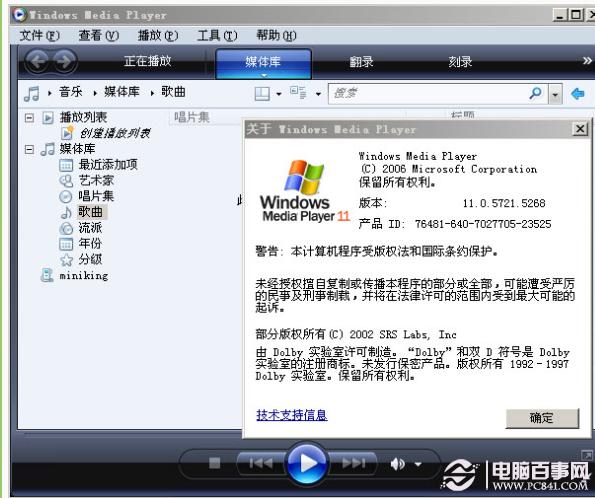595x498 pixels.
Task: Mute sound with the speaker icon
Action: (x=397, y=464)
